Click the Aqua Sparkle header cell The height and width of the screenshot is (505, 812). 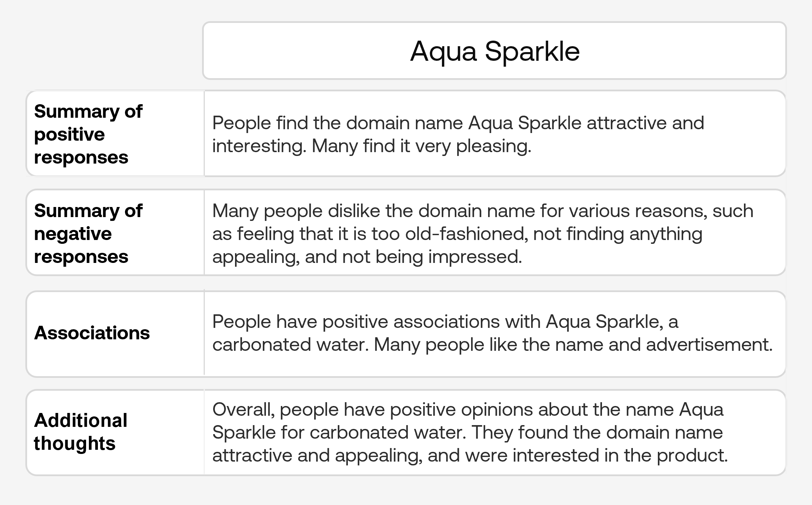(494, 51)
